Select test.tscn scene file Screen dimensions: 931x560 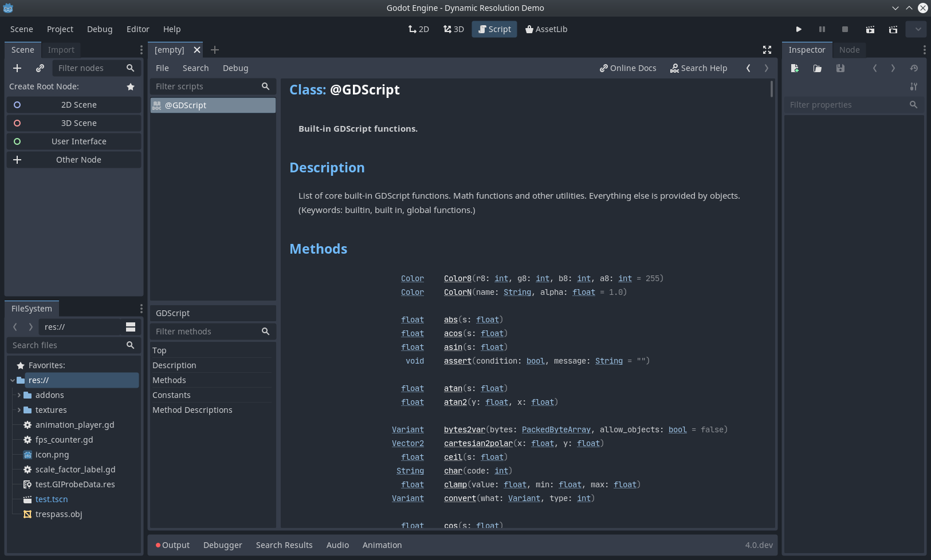point(52,499)
